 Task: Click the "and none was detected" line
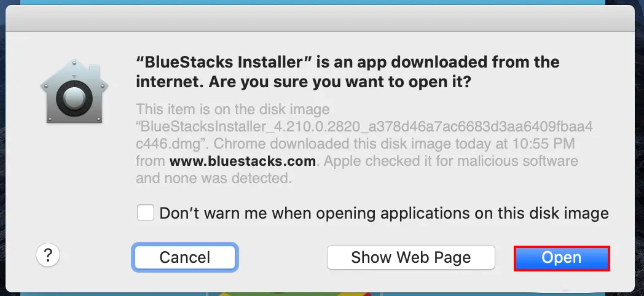tap(214, 179)
